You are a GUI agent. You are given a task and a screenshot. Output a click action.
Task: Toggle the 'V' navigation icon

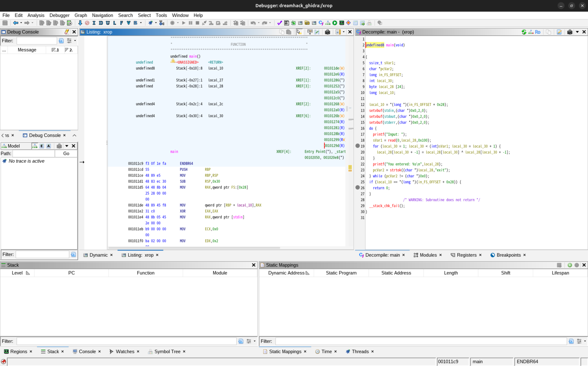point(129,23)
